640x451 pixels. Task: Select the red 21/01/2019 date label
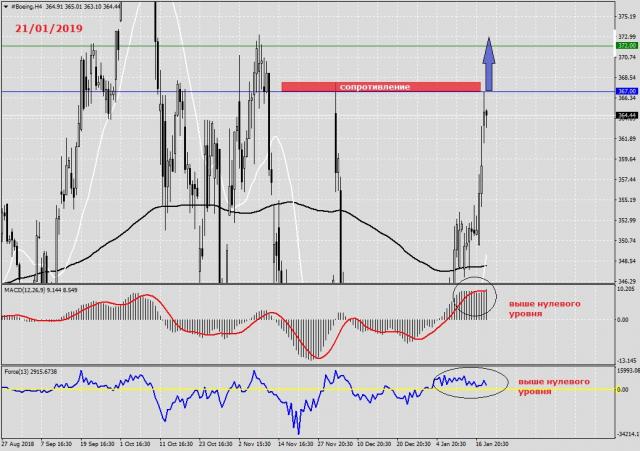[x=50, y=30]
